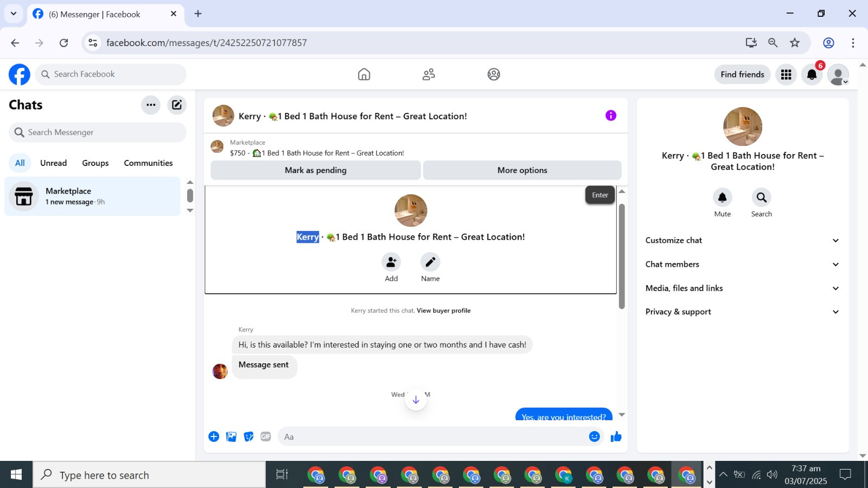Screen dimensions: 868x488
Task: Expand Media, files and links section
Action: click(x=742, y=288)
